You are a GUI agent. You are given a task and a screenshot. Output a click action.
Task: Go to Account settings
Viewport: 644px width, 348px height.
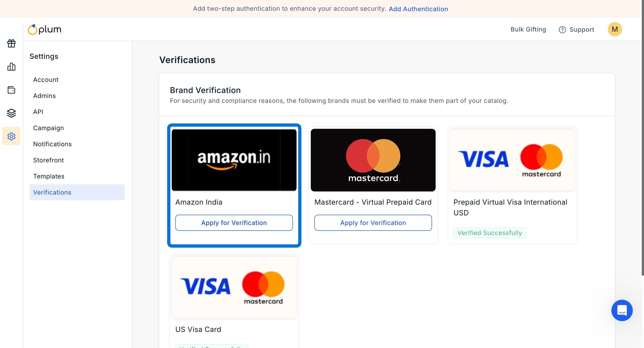[46, 79]
